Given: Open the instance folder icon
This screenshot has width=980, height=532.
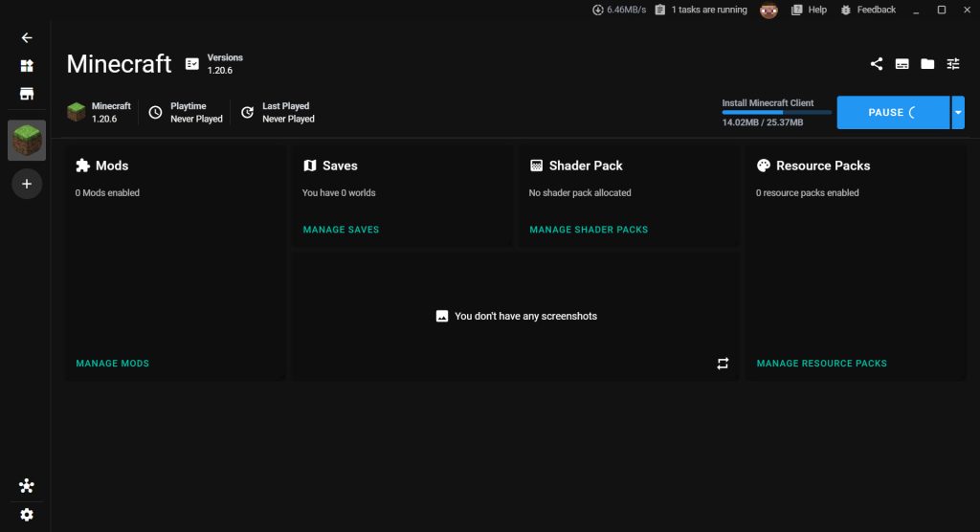Looking at the screenshot, I should 927,64.
